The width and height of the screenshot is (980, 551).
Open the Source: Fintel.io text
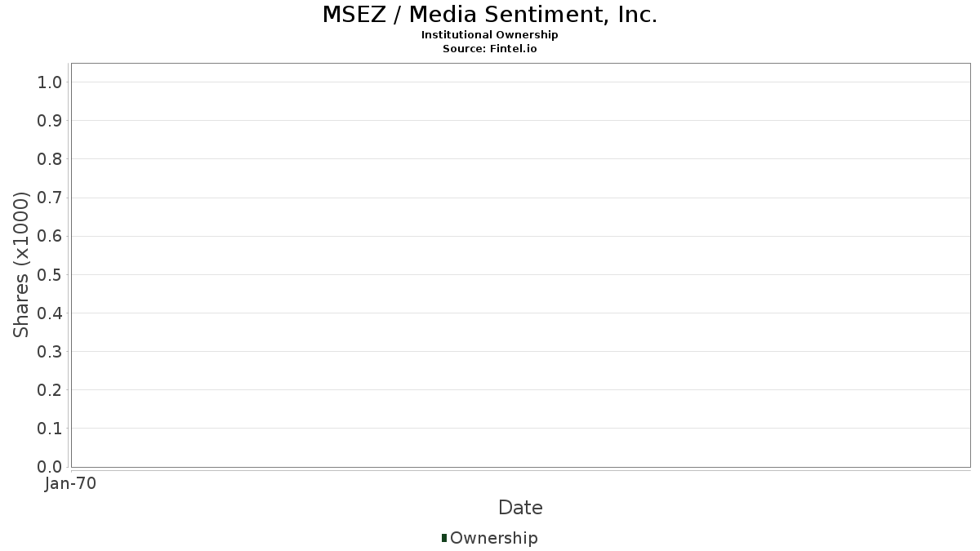490,49
